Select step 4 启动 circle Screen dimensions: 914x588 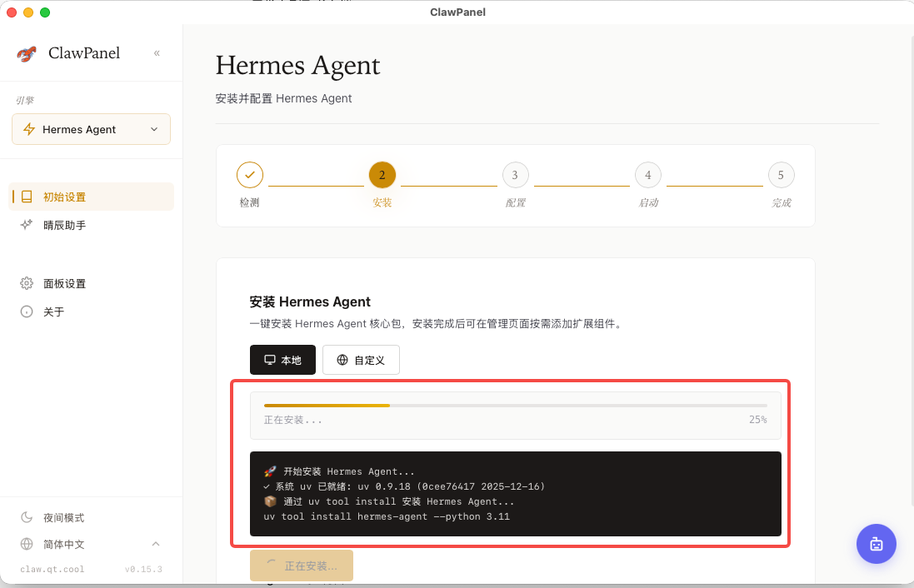648,175
